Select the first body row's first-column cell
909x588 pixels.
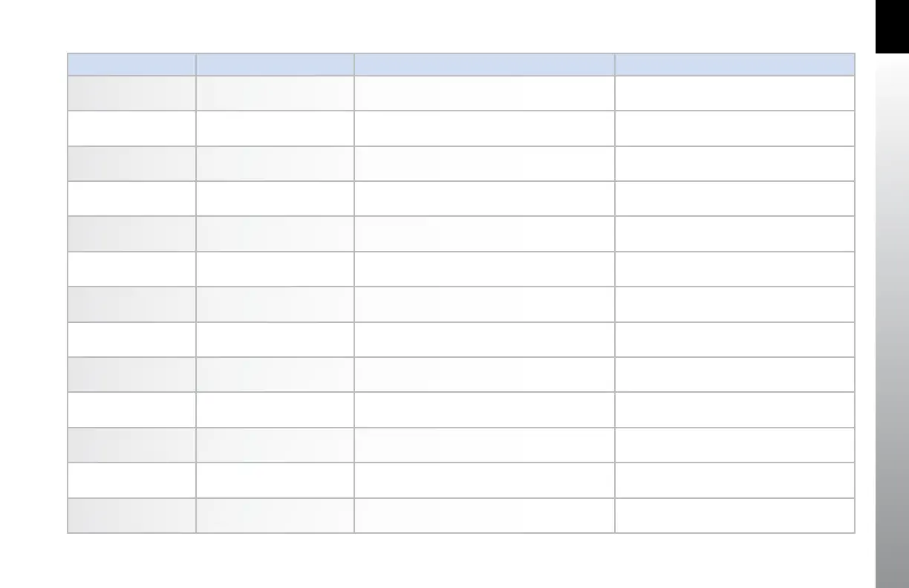click(x=131, y=93)
